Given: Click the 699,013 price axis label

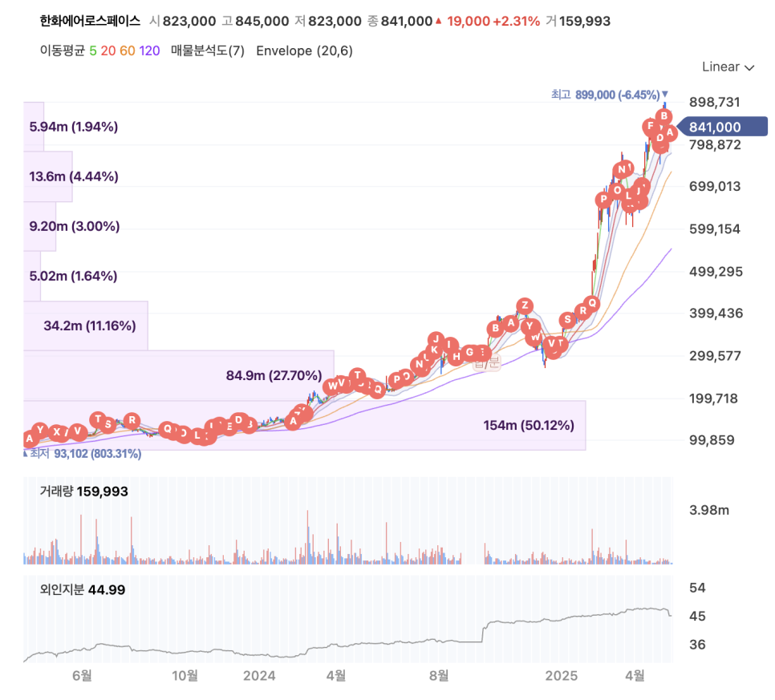Looking at the screenshot, I should click(715, 186).
